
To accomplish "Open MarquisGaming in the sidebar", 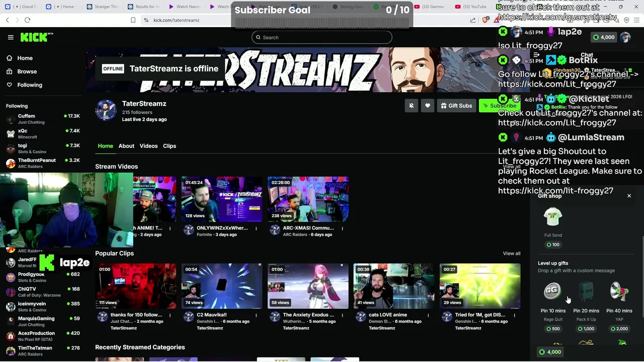I will pos(43,321).
